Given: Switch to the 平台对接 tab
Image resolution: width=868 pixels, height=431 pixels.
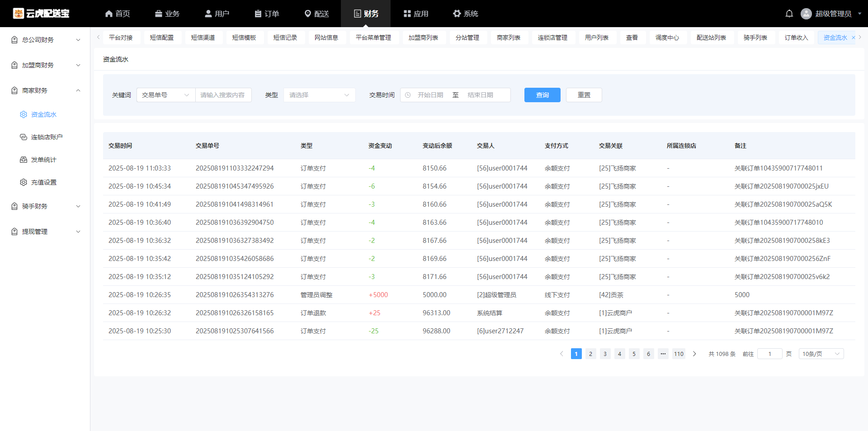Looking at the screenshot, I should point(121,38).
